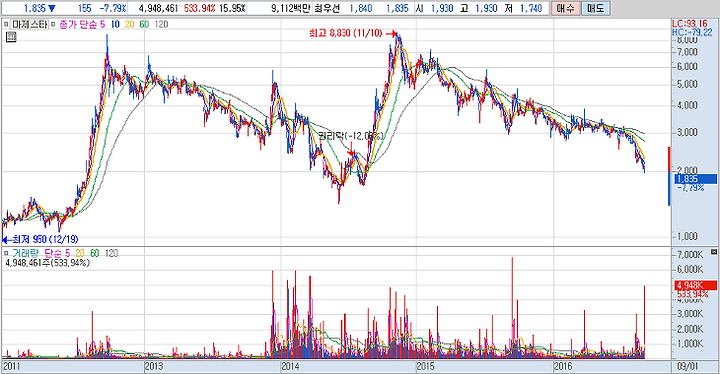Select the price 10-day moving average legend
The width and height of the screenshot is (720, 374).
115,24
